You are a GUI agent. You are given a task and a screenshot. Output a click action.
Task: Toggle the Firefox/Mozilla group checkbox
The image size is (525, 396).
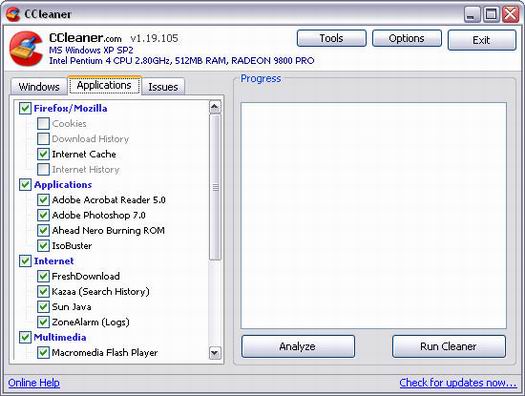coord(25,108)
